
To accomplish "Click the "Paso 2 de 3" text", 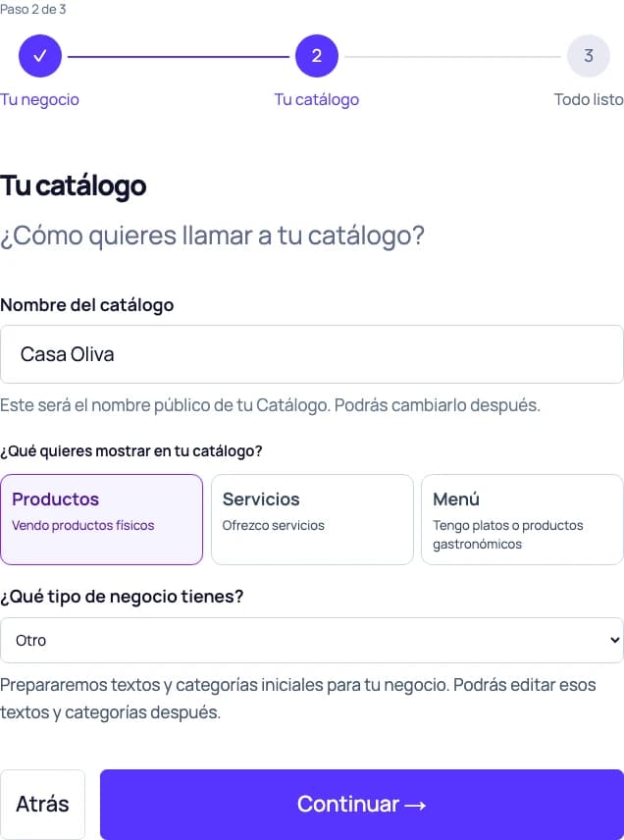I will (x=33, y=9).
